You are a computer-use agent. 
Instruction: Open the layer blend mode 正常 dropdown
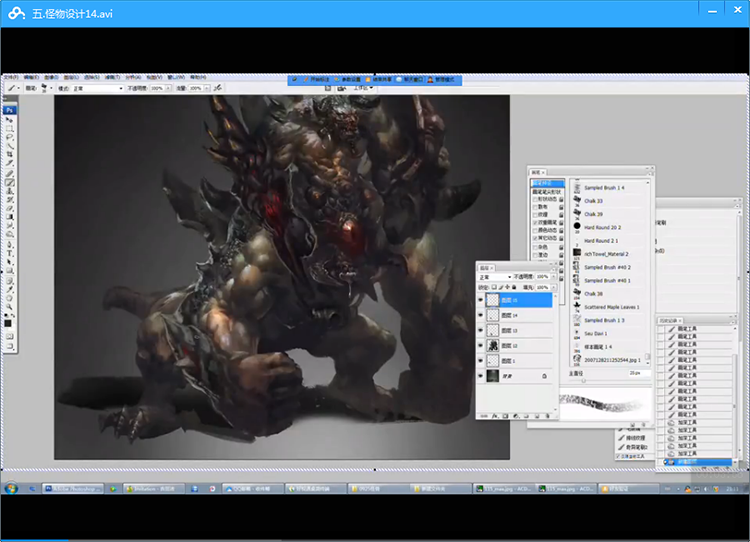[495, 277]
